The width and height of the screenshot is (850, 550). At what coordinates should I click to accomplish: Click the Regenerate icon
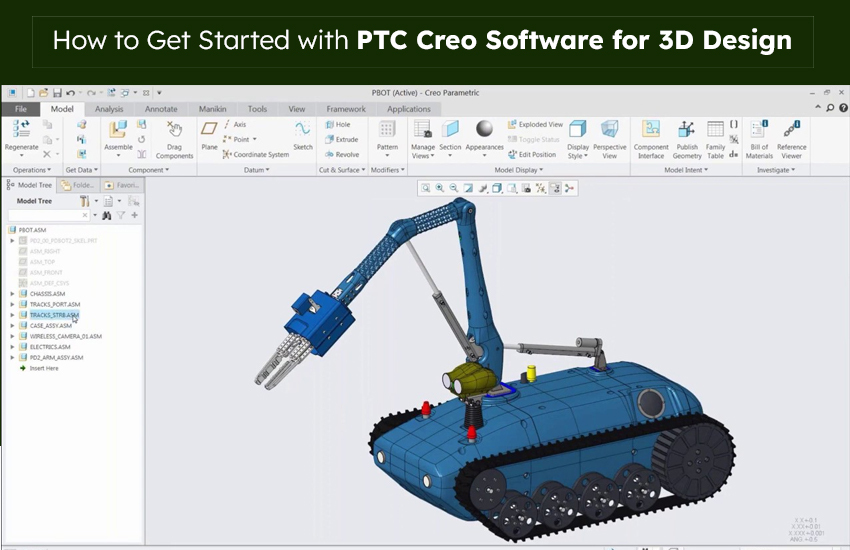pyautogui.click(x=22, y=130)
